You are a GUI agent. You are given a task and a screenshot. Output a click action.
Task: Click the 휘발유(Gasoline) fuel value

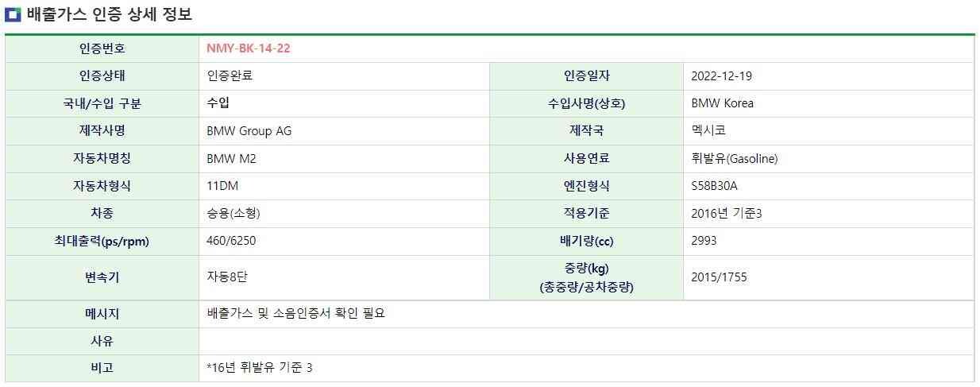(734, 158)
